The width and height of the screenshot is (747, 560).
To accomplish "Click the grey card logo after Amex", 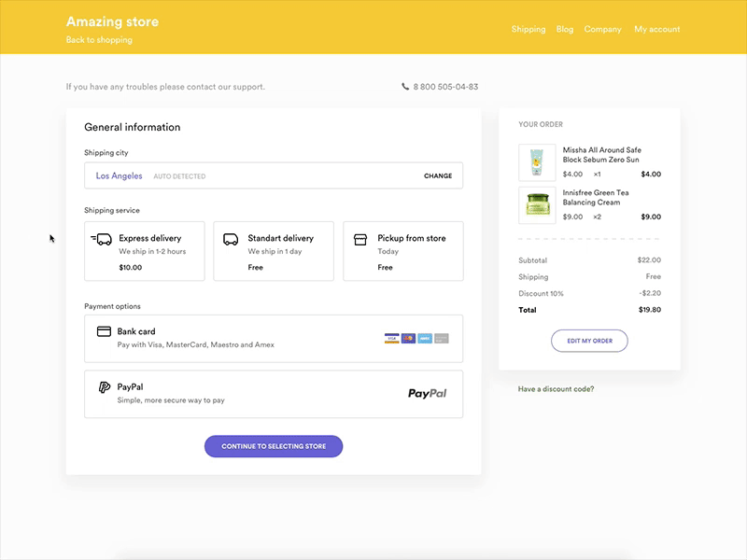I will (x=442, y=339).
